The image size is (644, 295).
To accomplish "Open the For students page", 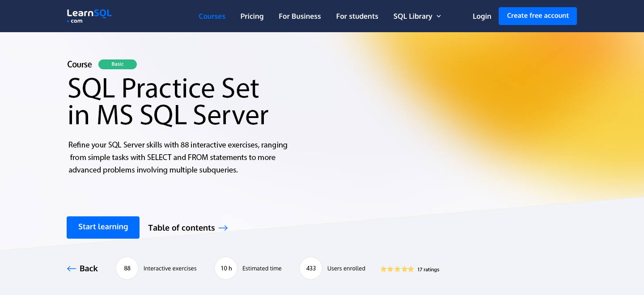I will 357,16.
